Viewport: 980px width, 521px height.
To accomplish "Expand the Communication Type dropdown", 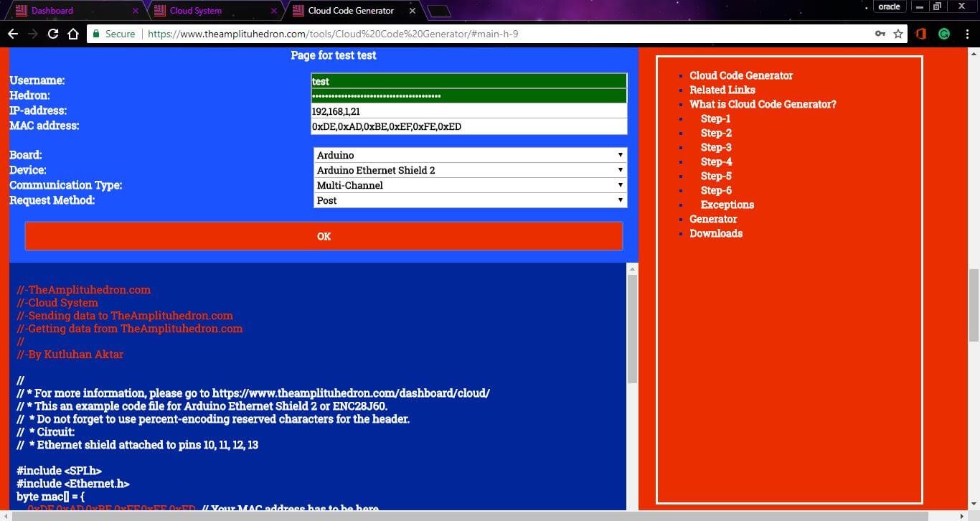I will pos(470,185).
